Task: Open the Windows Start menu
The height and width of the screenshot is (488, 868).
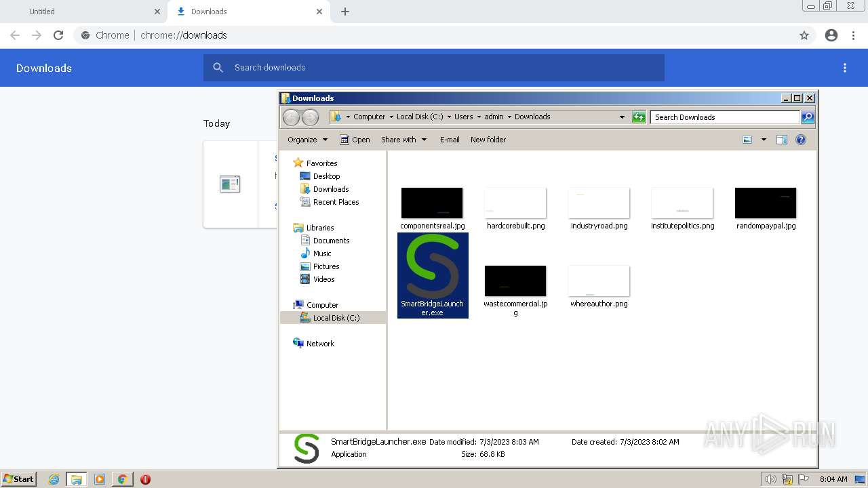Action: pyautogui.click(x=18, y=479)
